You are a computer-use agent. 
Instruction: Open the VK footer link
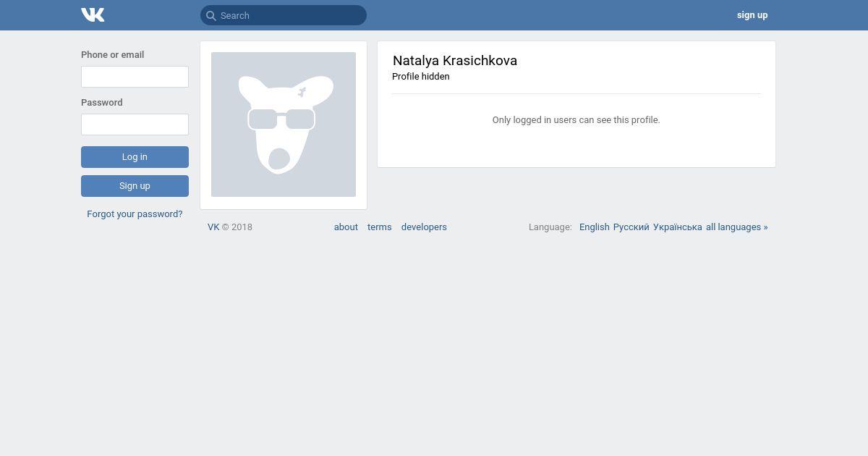[213, 227]
